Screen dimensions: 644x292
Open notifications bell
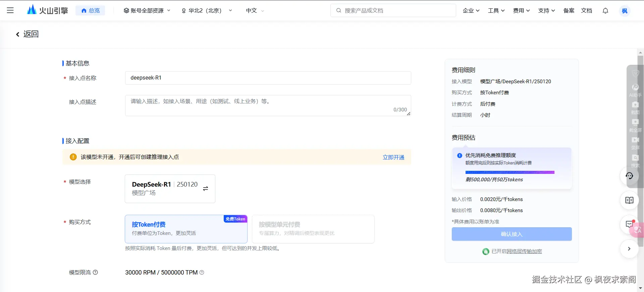coord(605,10)
